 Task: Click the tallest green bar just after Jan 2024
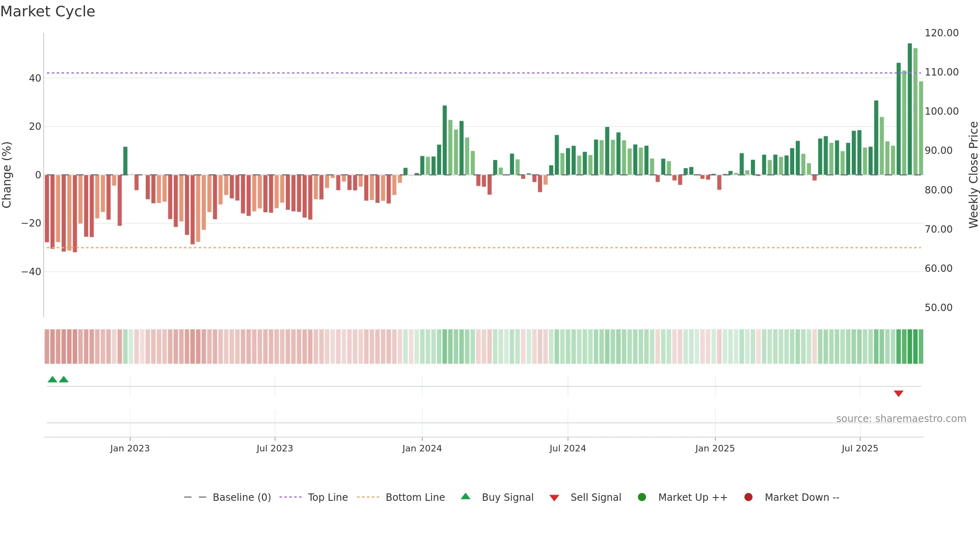[x=445, y=140]
